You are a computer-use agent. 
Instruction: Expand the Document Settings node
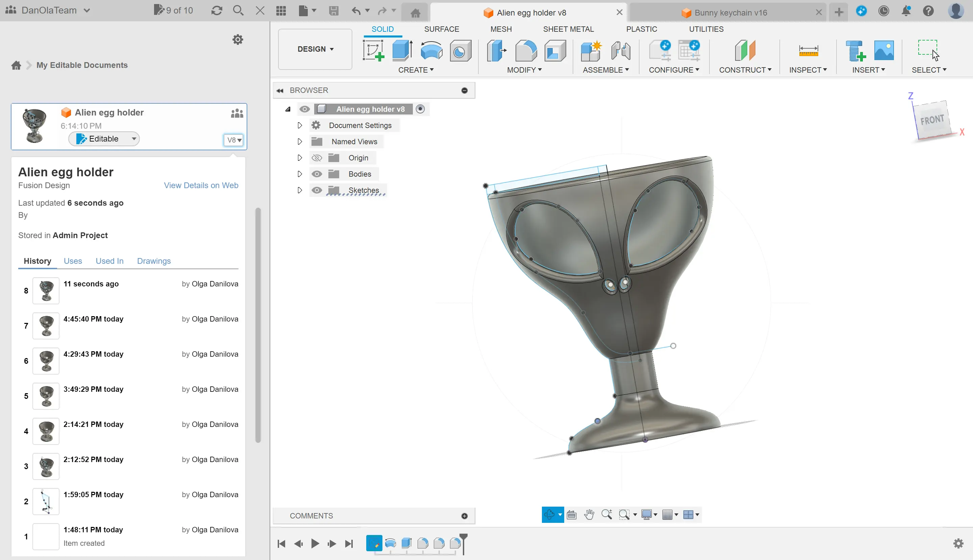300,125
